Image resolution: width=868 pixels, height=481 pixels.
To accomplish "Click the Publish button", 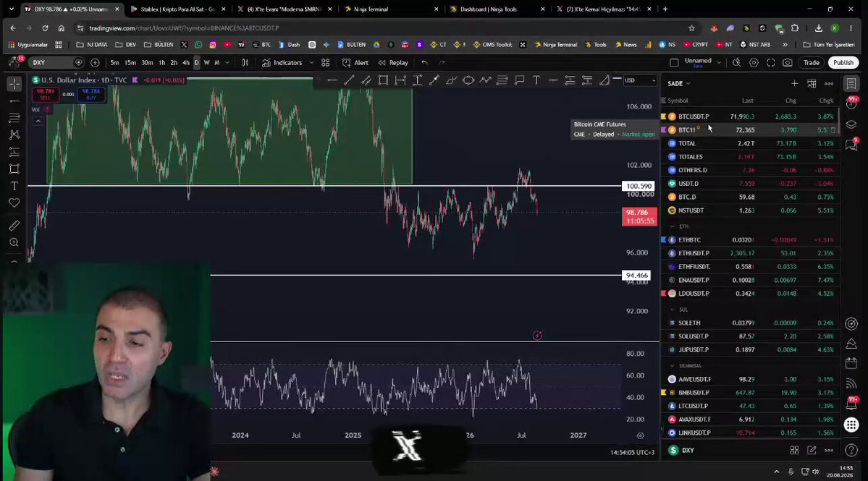I will 843,62.
